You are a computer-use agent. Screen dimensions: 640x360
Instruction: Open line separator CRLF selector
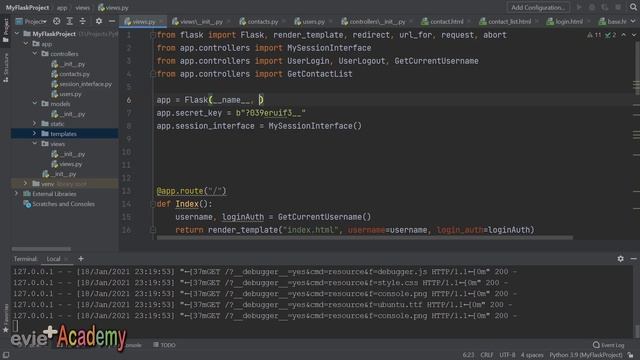[487, 356]
